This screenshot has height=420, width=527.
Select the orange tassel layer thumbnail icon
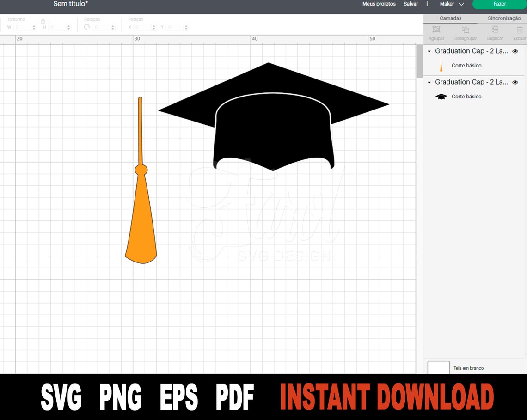point(441,65)
